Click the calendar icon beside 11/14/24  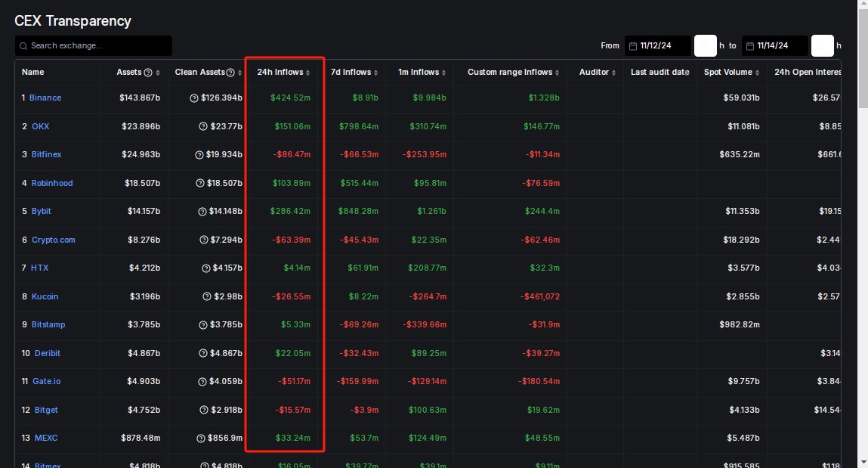click(749, 46)
